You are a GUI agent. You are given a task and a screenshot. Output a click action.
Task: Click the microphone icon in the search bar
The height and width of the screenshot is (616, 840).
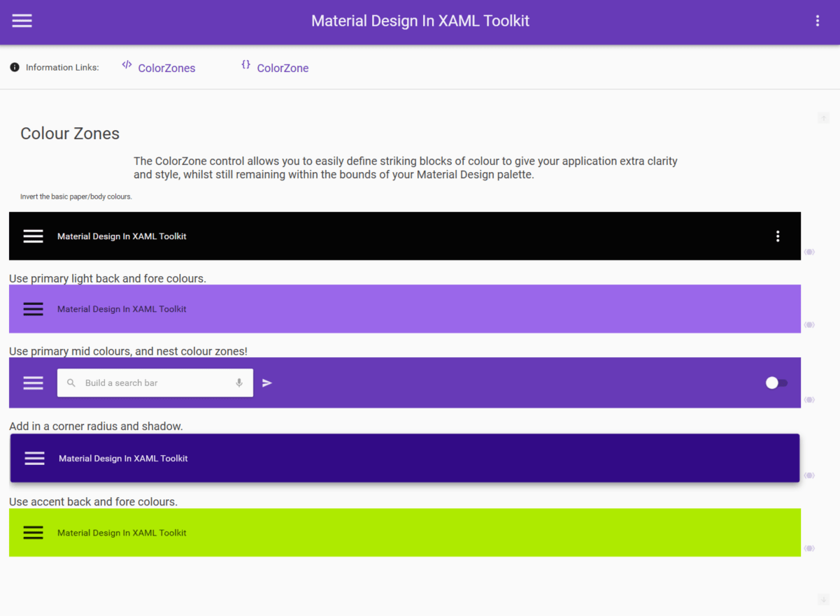click(x=239, y=383)
